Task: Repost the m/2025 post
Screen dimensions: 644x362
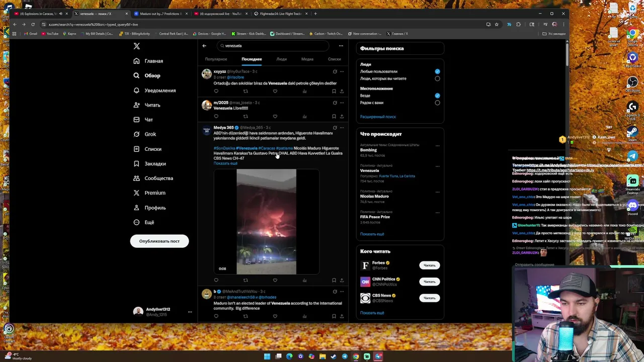Action: [x=246, y=116]
